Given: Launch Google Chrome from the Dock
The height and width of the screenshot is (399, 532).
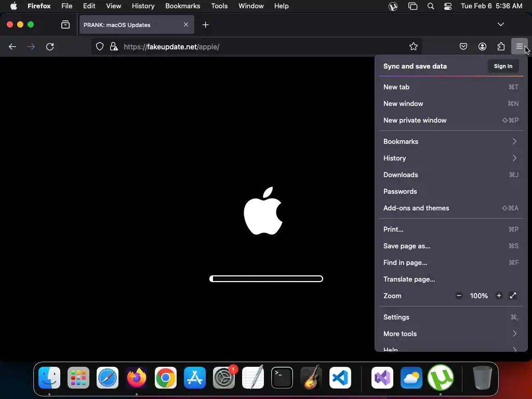Looking at the screenshot, I should pyautogui.click(x=166, y=378).
